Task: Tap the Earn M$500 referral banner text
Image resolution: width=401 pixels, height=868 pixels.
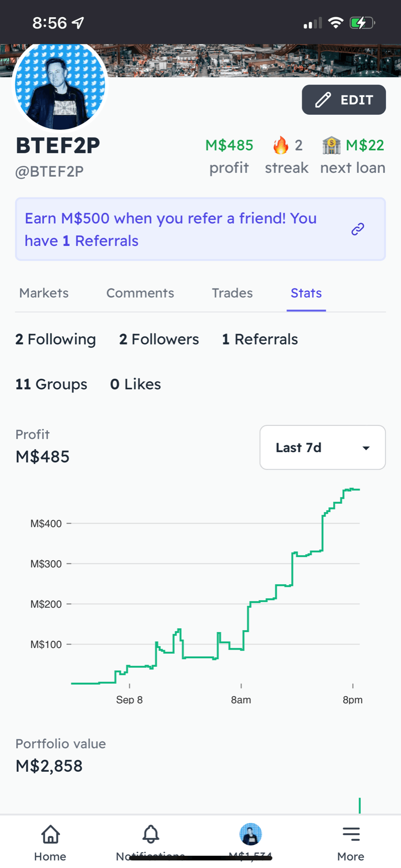Action: [x=171, y=229]
